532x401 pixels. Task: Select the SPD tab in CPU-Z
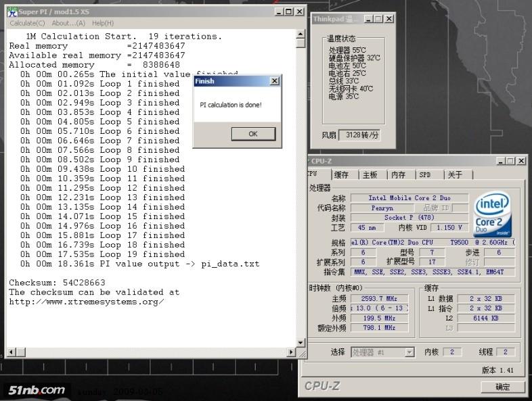click(425, 175)
